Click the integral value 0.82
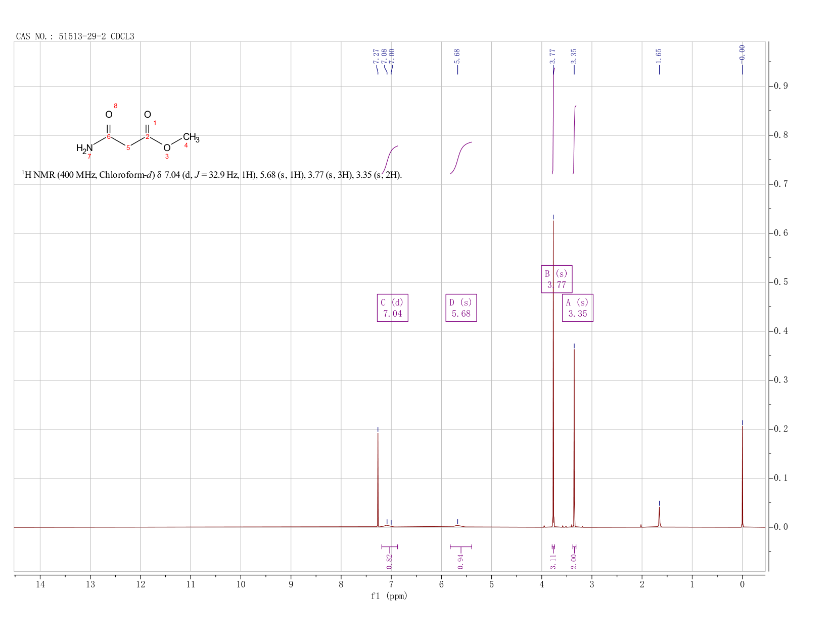The height and width of the screenshot is (644, 834). (x=389, y=561)
